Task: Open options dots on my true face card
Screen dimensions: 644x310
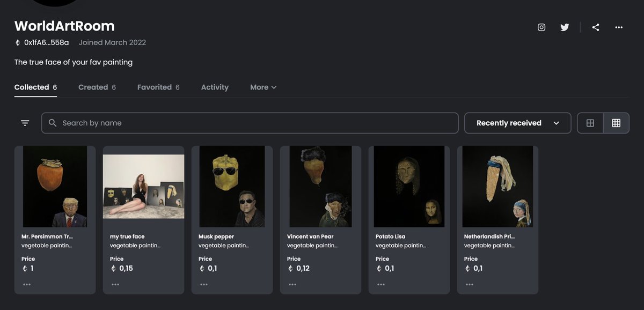Action: [115, 284]
